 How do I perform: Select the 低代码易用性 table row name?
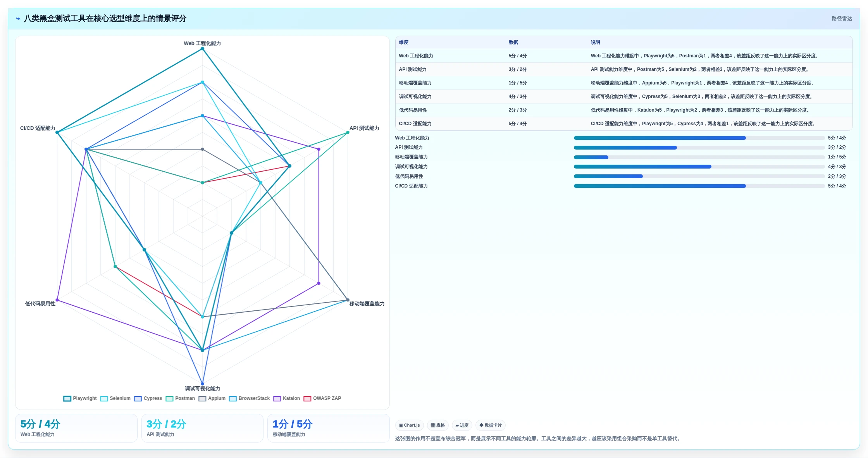pos(413,110)
